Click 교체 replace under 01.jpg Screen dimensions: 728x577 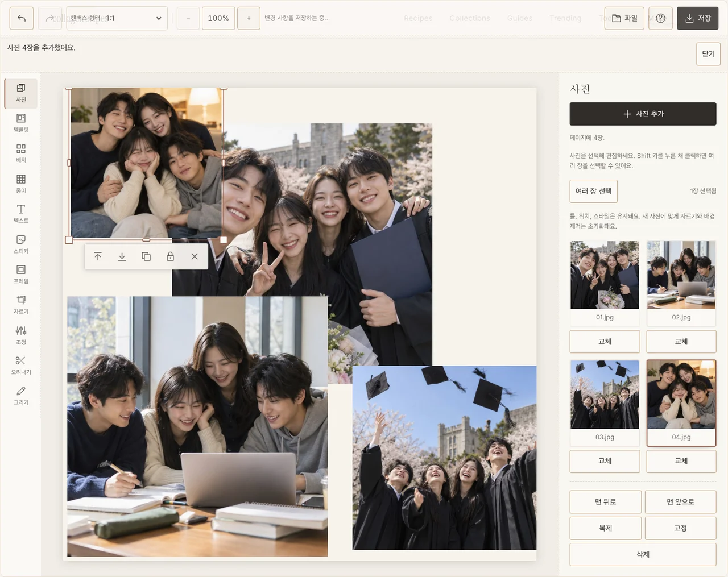click(x=605, y=342)
